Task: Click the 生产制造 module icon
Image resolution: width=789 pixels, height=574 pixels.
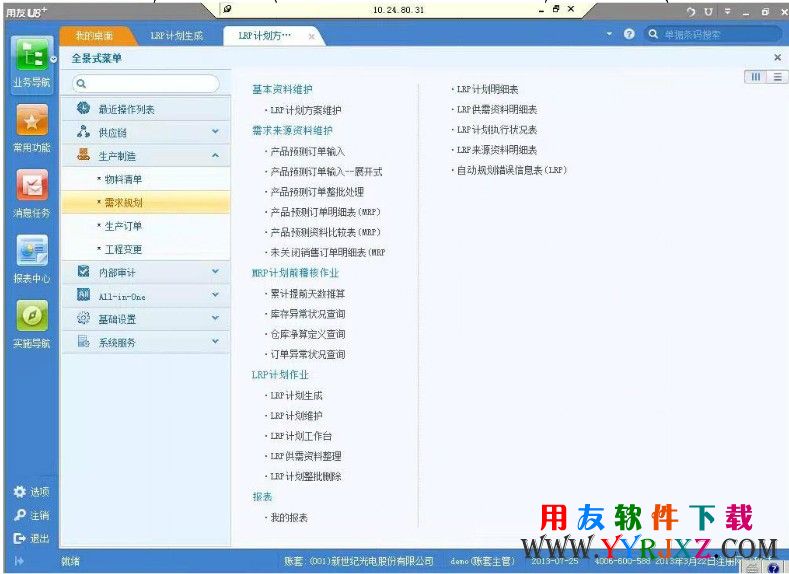Action: click(84, 155)
